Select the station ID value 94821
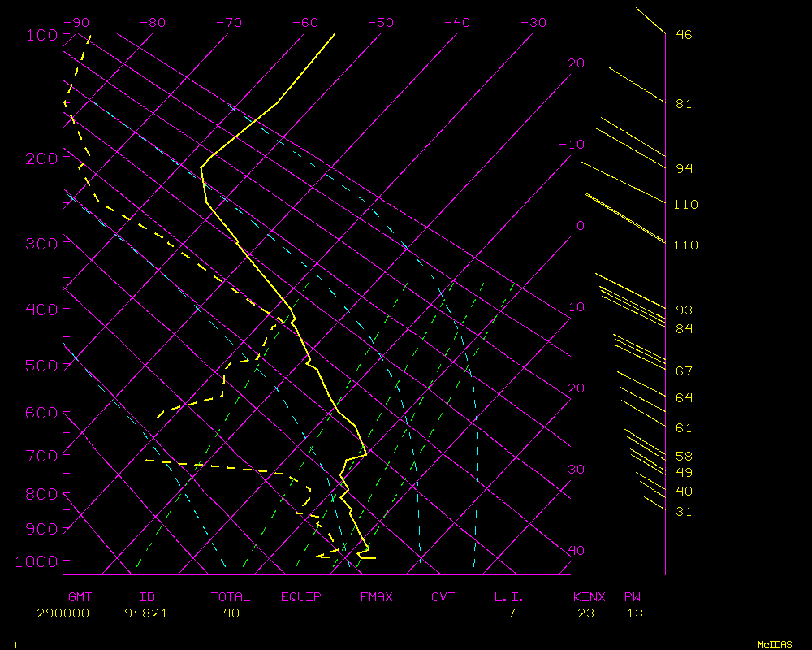812x650 pixels. coord(146,613)
